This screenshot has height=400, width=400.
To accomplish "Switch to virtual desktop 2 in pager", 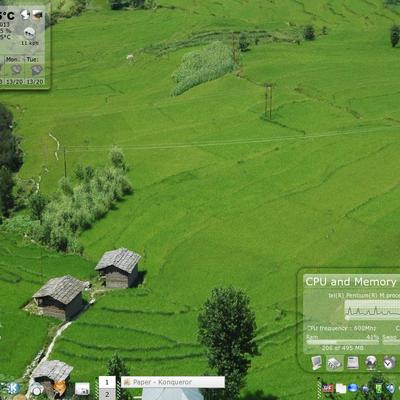I will [x=107, y=394].
